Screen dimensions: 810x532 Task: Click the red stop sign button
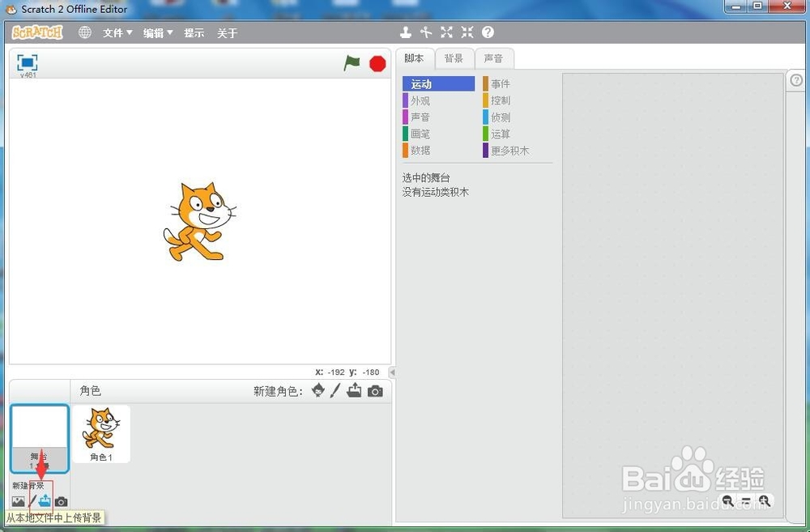click(377, 63)
